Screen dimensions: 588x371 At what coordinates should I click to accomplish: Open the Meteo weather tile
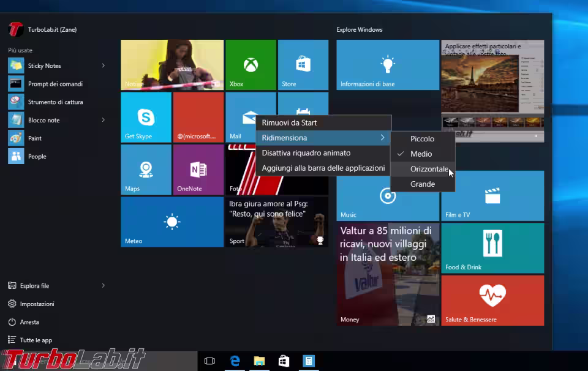(x=172, y=222)
